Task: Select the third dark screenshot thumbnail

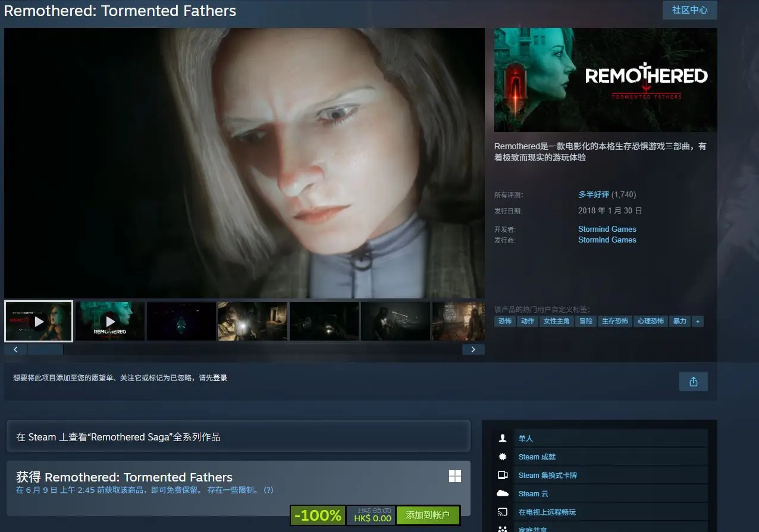Action: pos(181,321)
